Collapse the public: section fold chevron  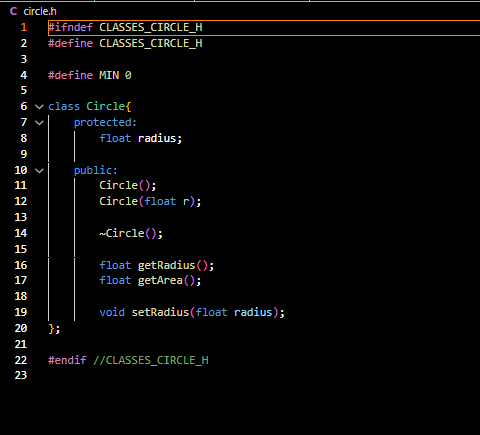[x=39, y=171]
